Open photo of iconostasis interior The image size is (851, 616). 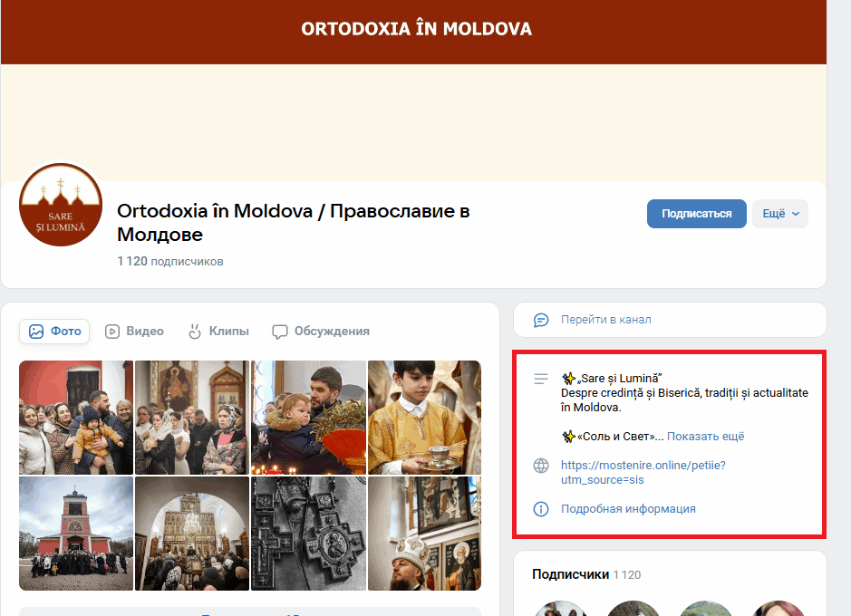tap(191, 534)
